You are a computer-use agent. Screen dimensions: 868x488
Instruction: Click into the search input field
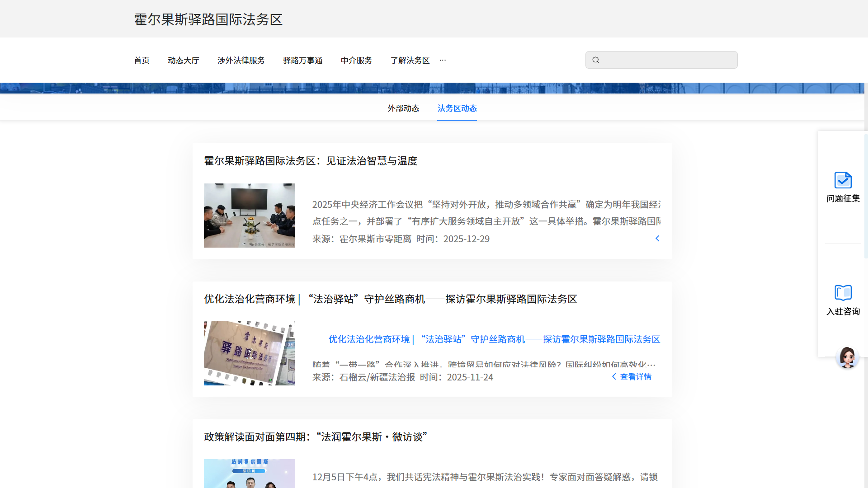click(667, 60)
